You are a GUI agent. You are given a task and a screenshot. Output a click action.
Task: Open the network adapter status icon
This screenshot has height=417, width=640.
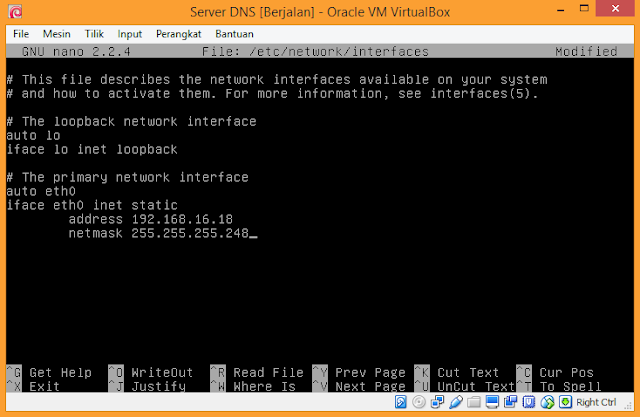pos(437,402)
